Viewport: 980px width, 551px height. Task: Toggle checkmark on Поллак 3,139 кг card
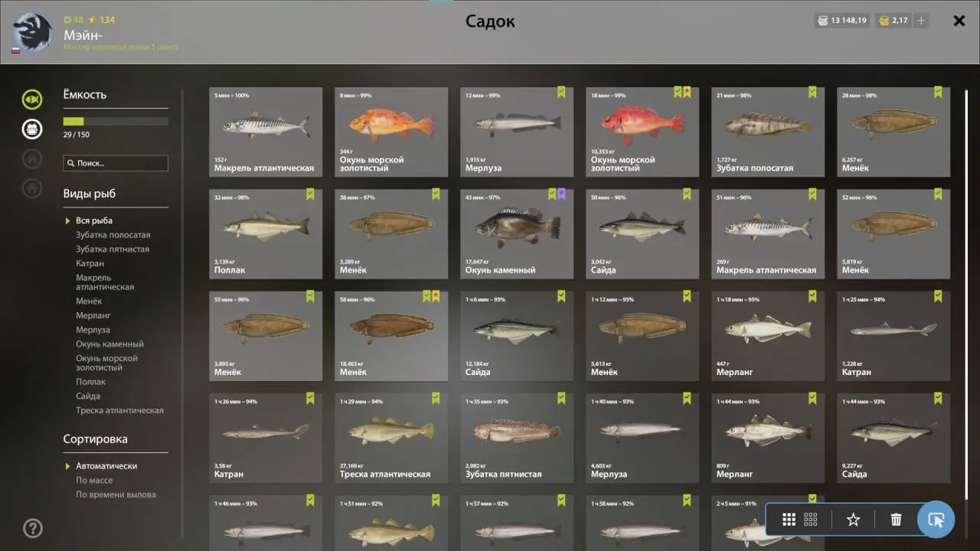309,194
